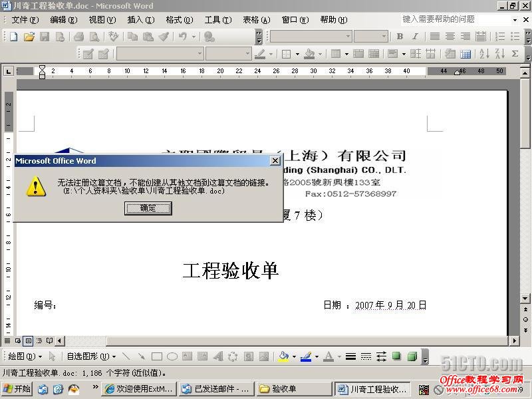Open the 插入(I) menu
The image size is (532, 399).
point(141,20)
